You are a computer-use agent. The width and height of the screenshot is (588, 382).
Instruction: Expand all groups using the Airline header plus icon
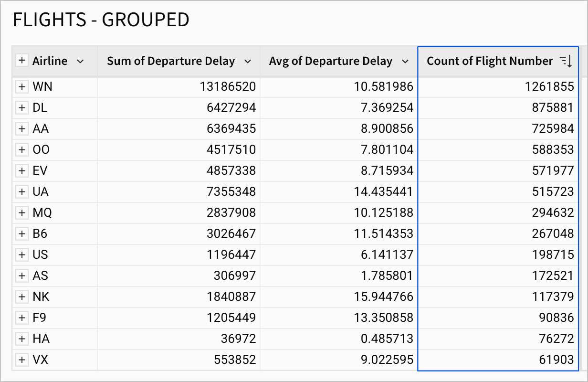[21, 61]
